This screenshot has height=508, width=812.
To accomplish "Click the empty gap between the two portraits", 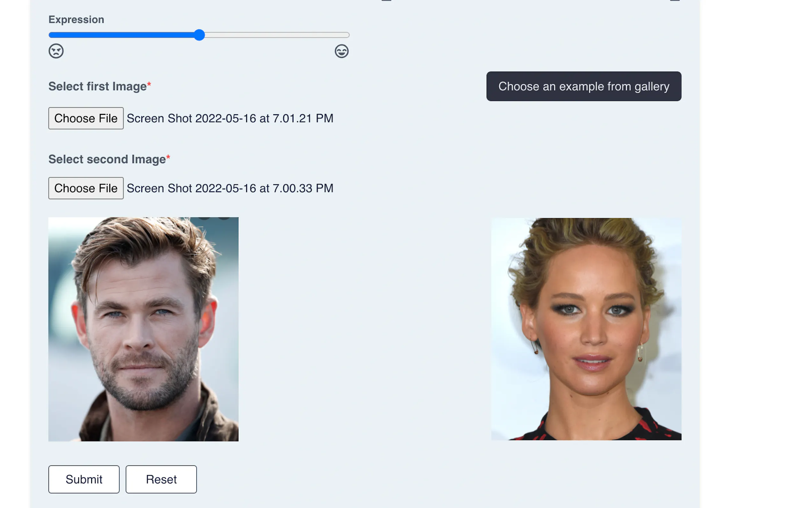I will (364, 329).
